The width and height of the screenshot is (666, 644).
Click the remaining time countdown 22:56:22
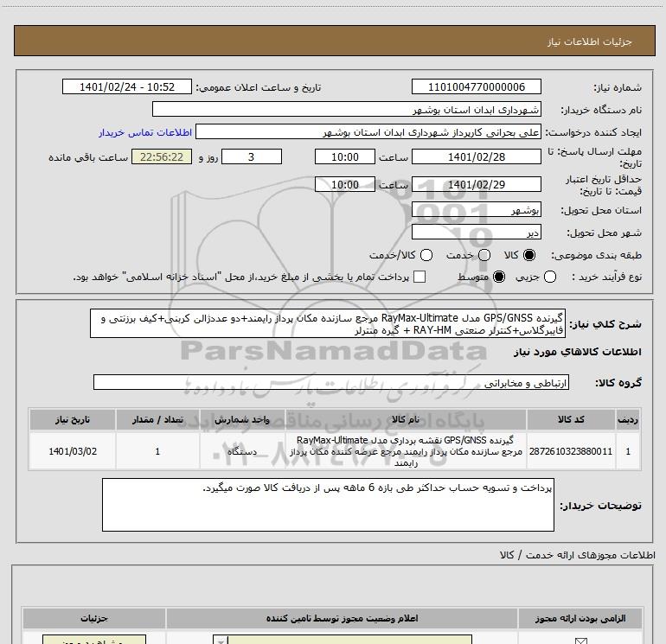[162, 156]
